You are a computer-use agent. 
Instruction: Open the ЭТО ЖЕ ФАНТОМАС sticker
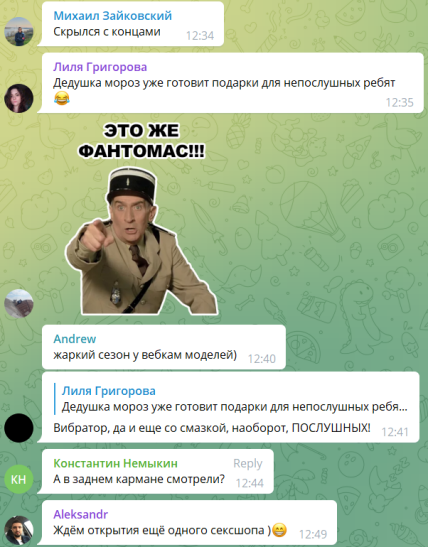pyautogui.click(x=141, y=217)
